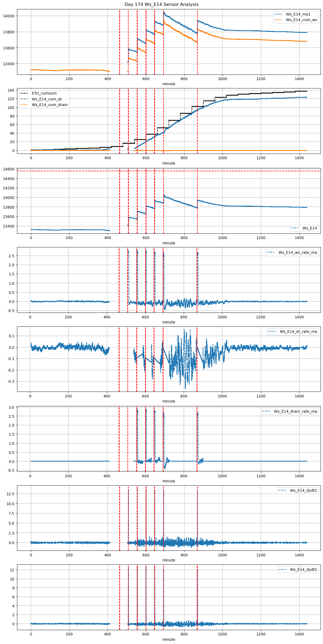The width and height of the screenshot is (323, 644).
Task: Click the 14600 y-axis tick in the Ws_E14 plot
Action: point(9,169)
